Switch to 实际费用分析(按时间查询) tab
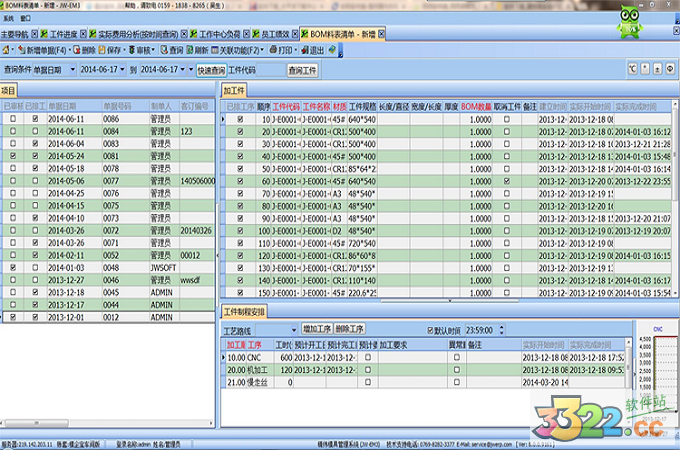 [x=137, y=34]
